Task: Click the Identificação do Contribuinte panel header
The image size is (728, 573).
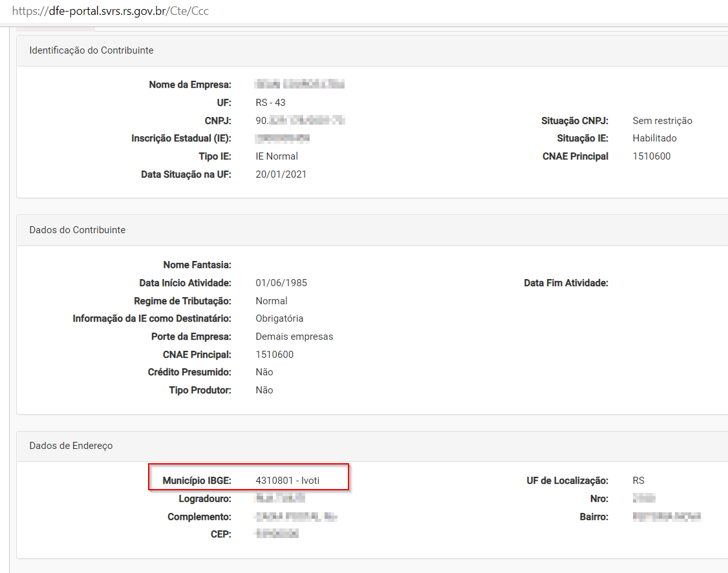Action: click(91, 50)
